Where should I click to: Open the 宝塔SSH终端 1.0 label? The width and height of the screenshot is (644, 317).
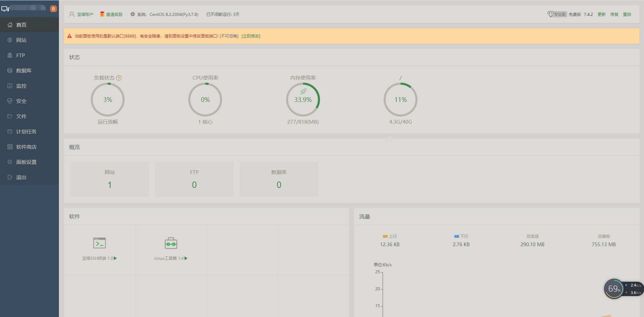[x=98, y=258]
